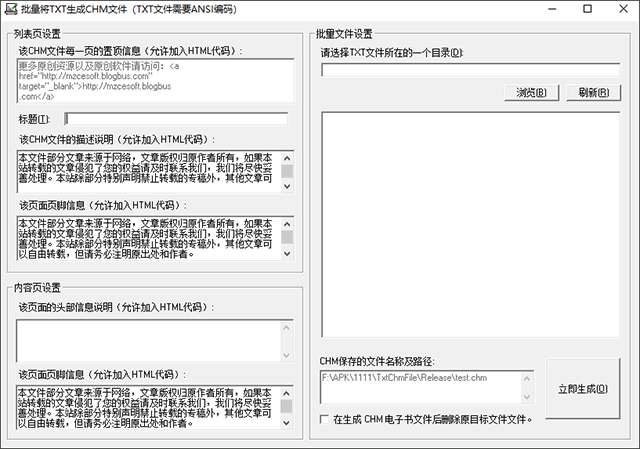Screen dimensions: 640x449
Task: Click up arrow of content header scrollbar
Action: [x=287, y=327]
